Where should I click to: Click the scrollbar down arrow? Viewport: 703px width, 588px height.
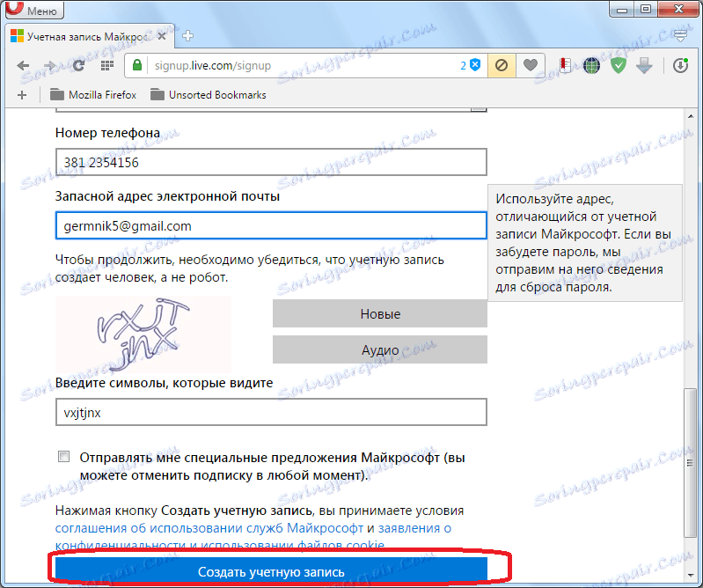pos(690,575)
